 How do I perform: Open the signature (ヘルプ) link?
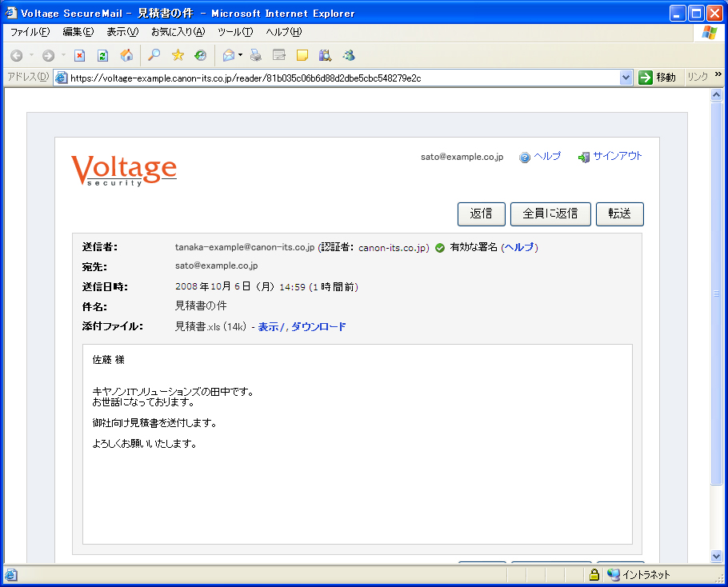pos(519,247)
